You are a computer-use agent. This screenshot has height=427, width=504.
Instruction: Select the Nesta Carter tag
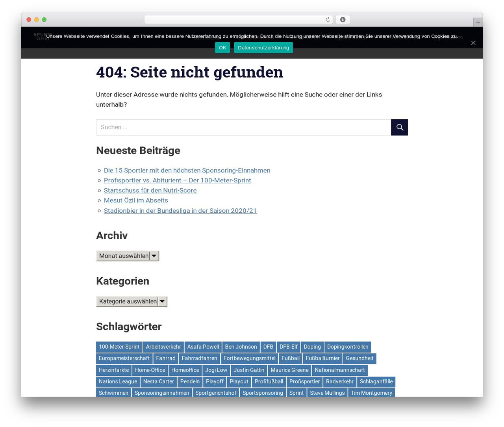158,382
